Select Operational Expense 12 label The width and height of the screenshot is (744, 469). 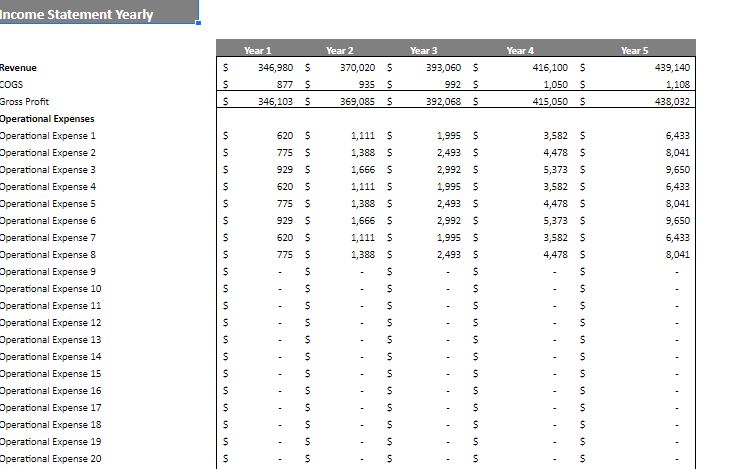[x=50, y=323]
